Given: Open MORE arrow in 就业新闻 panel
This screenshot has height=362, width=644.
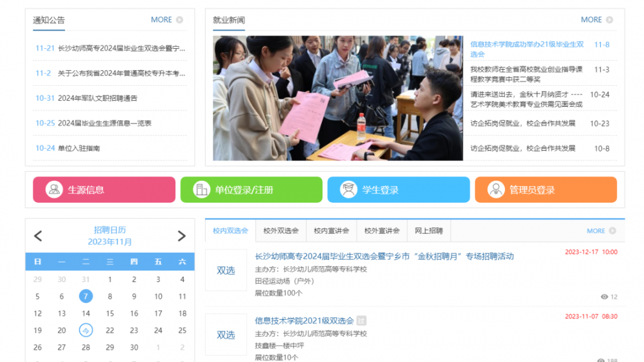Looking at the screenshot, I should click(609, 20).
